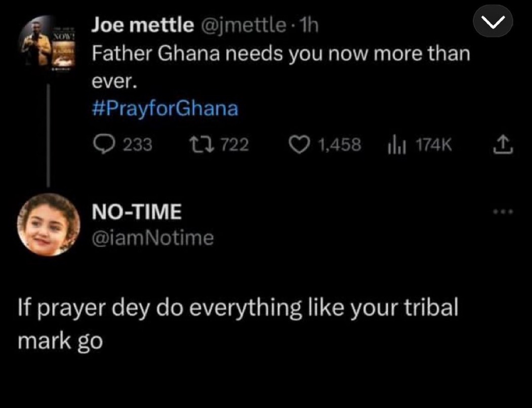The width and height of the screenshot is (532, 408).
Task: Open NO-TIME's profile avatar
Action: tap(49, 223)
